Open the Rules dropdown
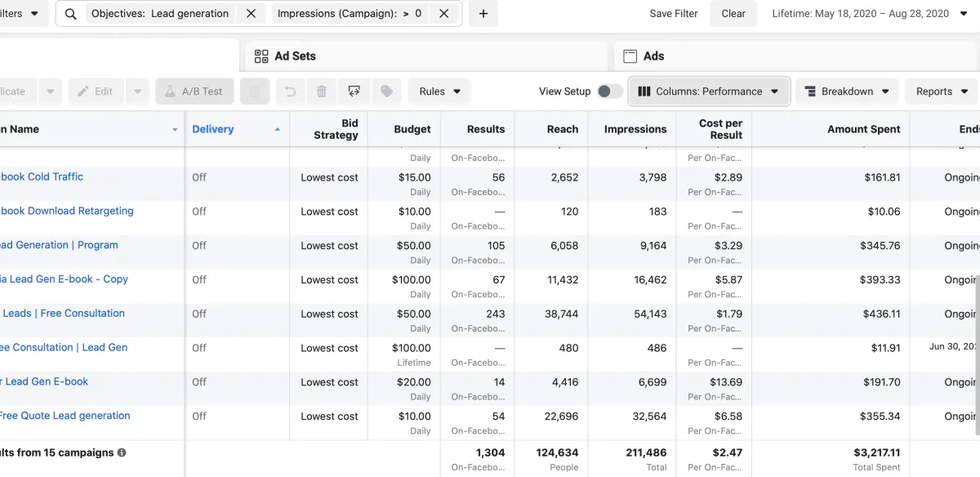 (439, 91)
